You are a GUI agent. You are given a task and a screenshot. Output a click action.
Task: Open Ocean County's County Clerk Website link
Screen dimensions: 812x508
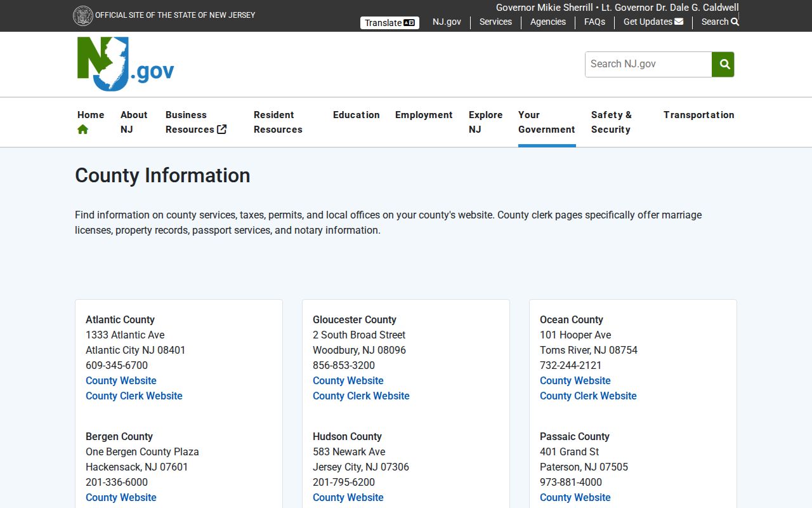(588, 396)
